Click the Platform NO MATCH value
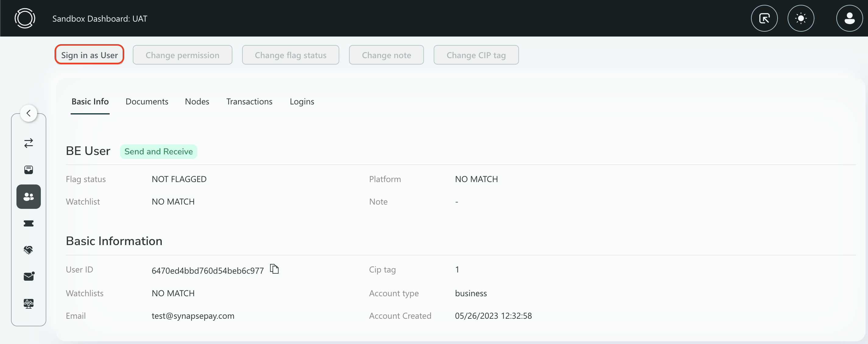This screenshot has width=868, height=344. pyautogui.click(x=476, y=179)
